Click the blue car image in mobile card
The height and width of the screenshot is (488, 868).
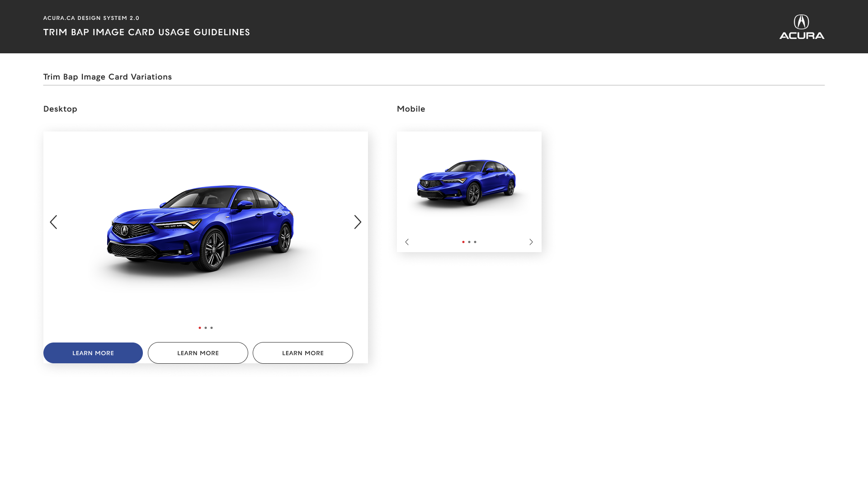pos(467,182)
